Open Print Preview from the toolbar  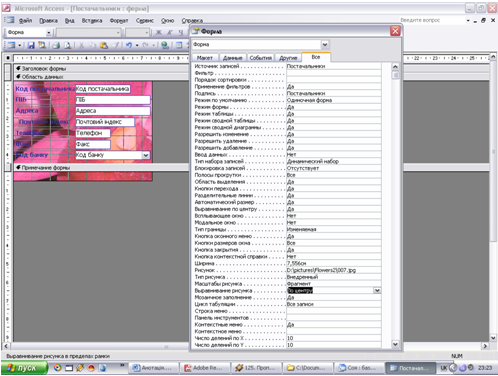pos(68,45)
